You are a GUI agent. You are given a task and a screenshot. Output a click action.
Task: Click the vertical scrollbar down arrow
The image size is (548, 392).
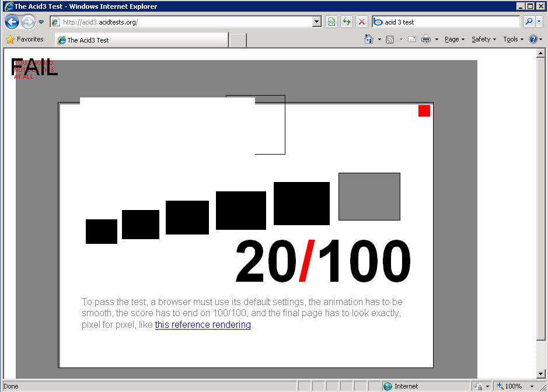540,373
